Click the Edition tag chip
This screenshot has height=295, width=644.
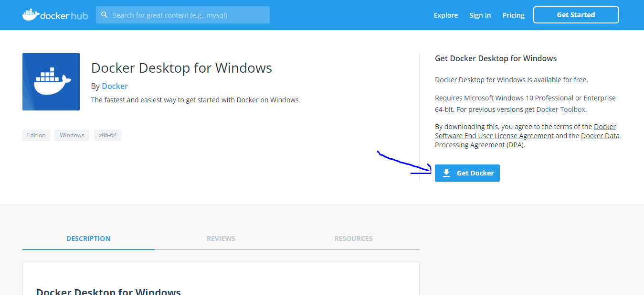point(36,135)
